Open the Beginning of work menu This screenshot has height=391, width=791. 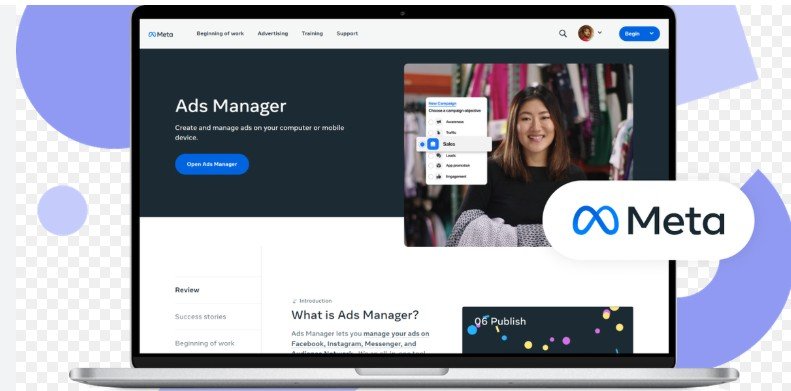[220, 33]
